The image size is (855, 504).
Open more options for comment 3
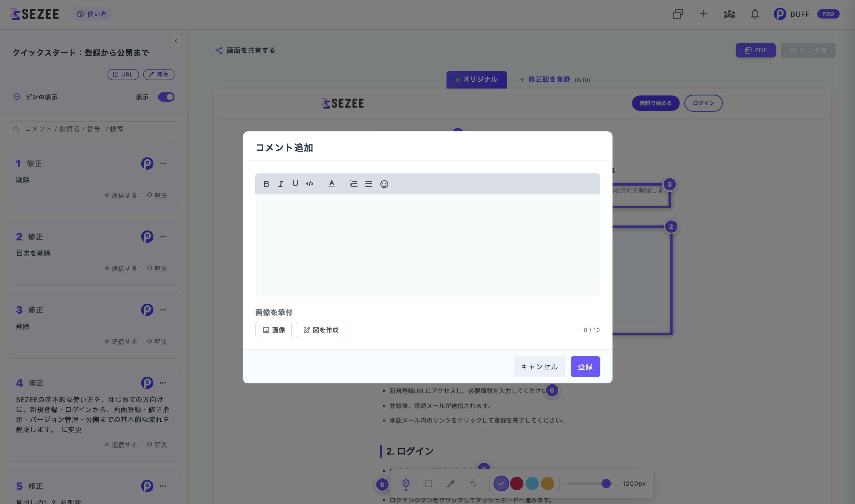(x=163, y=309)
